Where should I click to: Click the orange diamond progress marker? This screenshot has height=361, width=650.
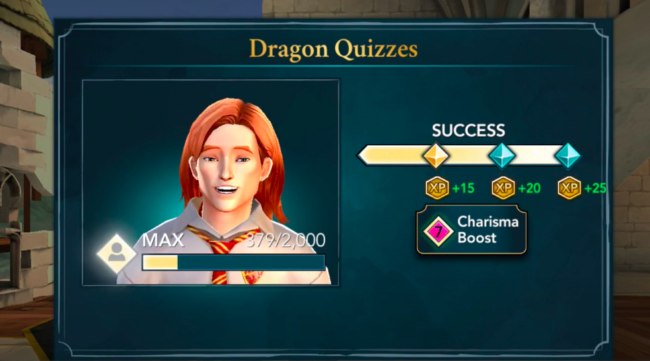435,156
